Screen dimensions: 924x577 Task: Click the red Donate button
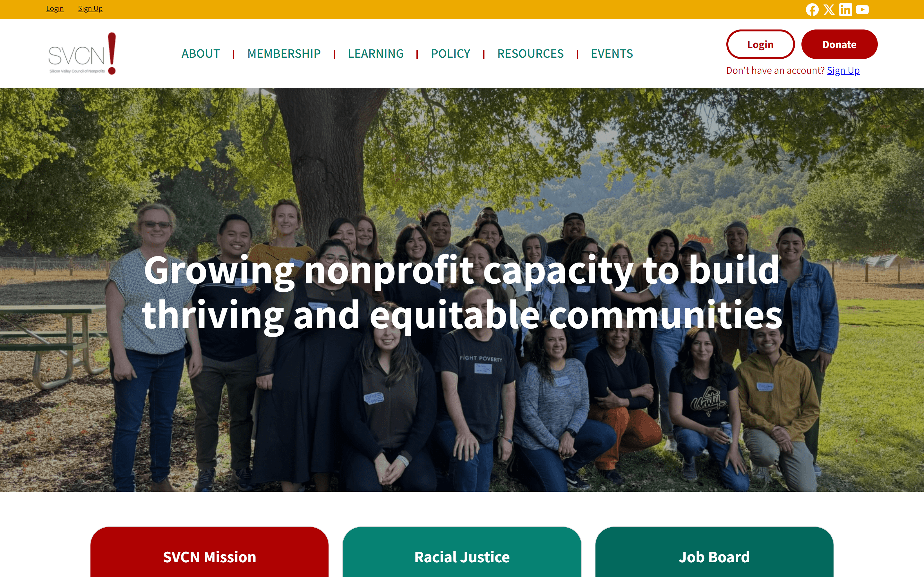click(839, 44)
